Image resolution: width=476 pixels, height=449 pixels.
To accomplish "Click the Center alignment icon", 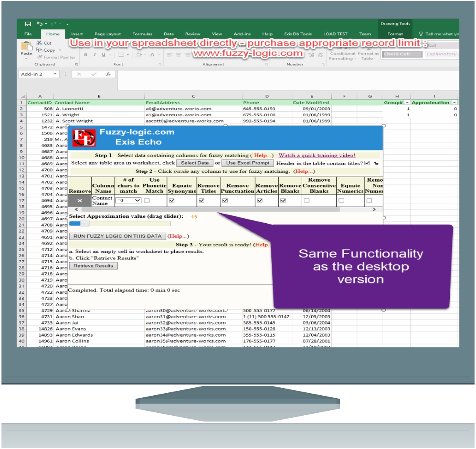I will point(178,55).
